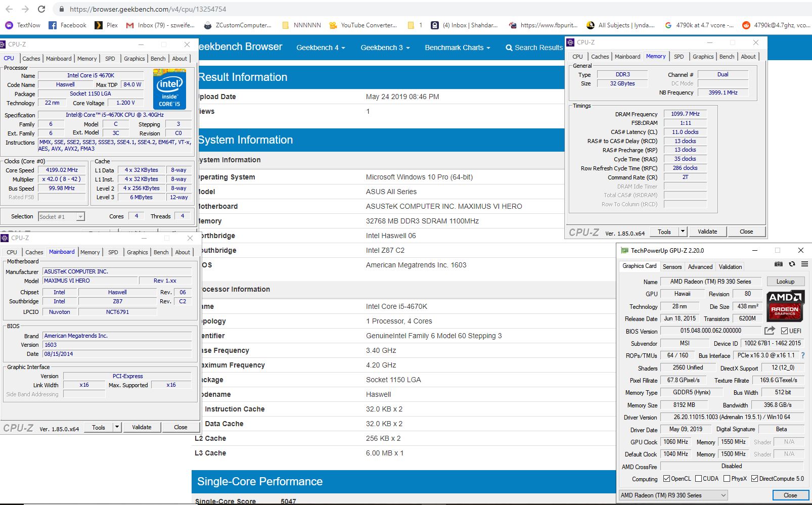Viewport: 812px width, 505px height.
Task: Click the Lookup button in GPU-Z
Action: 785,282
